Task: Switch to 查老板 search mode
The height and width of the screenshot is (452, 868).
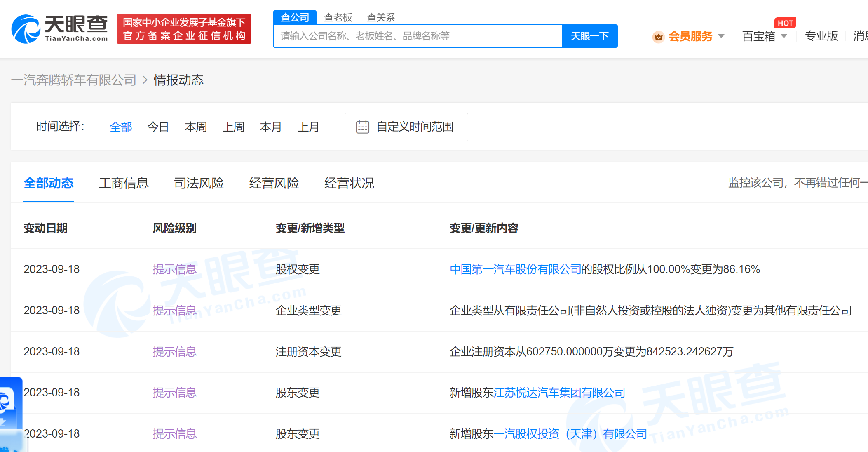Action: (338, 17)
